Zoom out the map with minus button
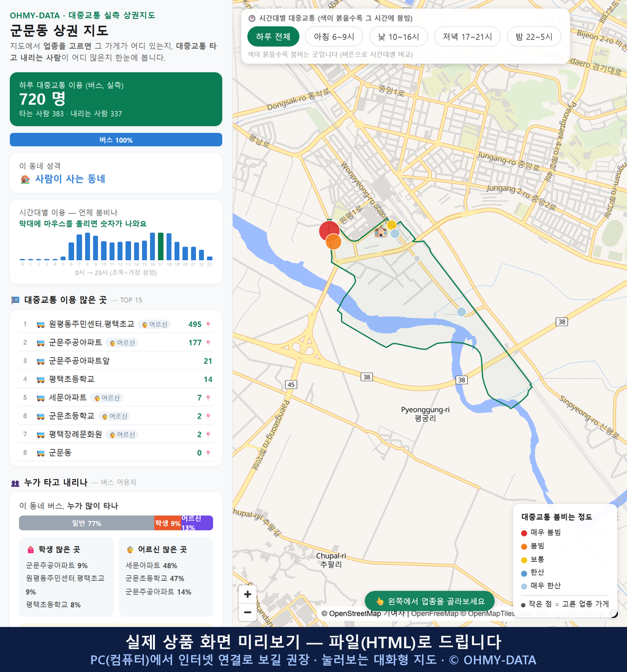 247,612
